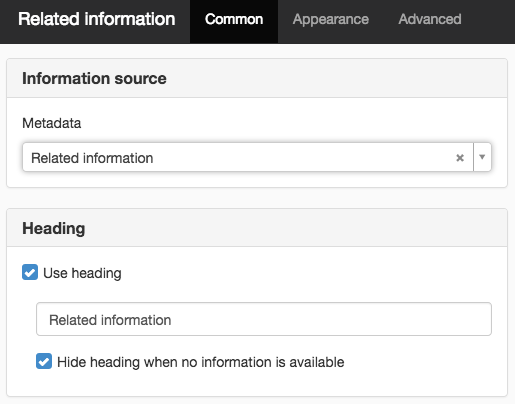Click the checkmark beside Use heading
The image size is (515, 404).
coord(30,272)
